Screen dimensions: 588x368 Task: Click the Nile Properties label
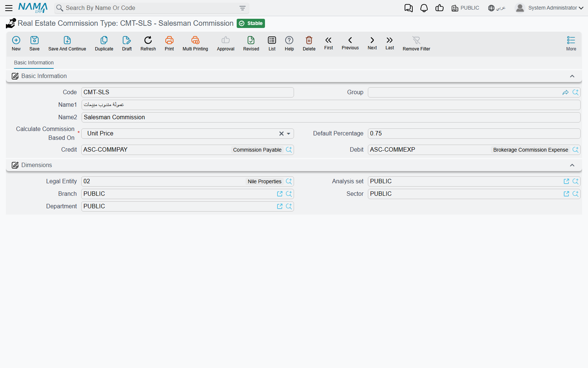tap(265, 181)
